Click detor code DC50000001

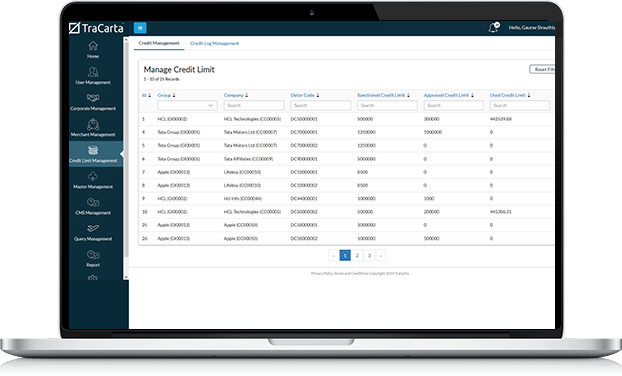point(304,119)
